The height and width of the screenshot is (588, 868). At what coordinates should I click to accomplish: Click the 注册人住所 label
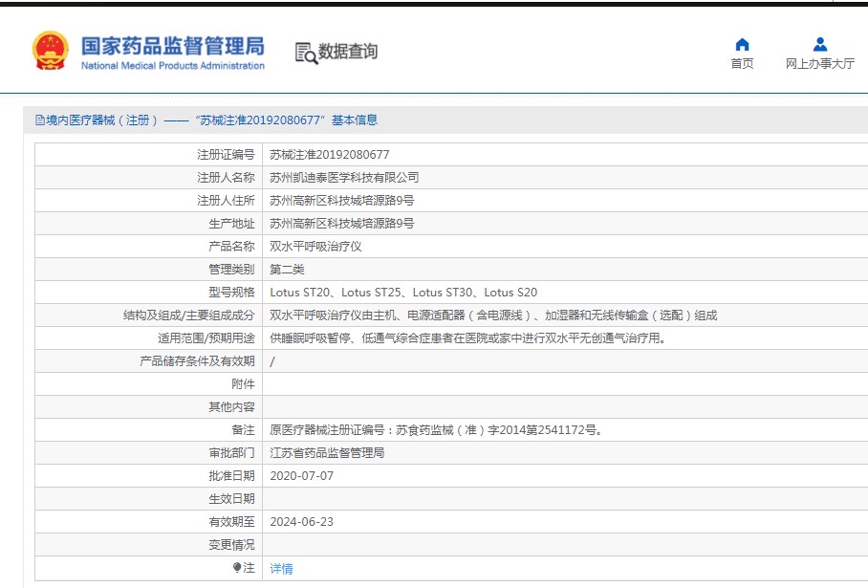click(226, 201)
